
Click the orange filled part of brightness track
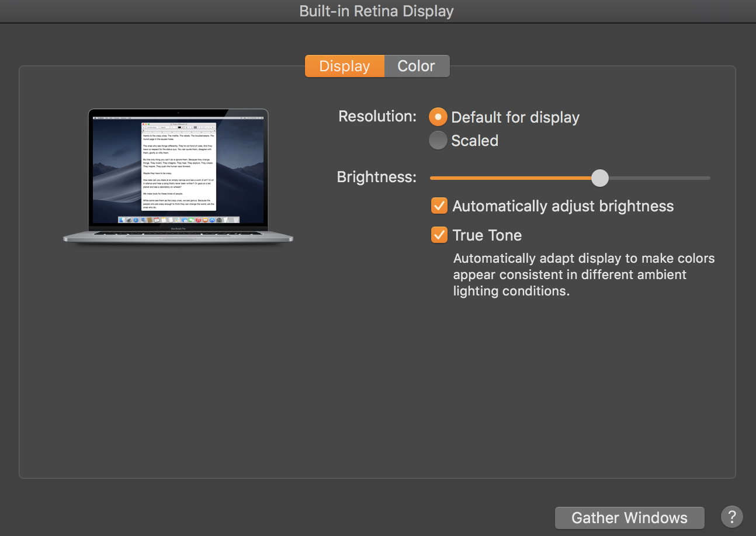(x=508, y=178)
